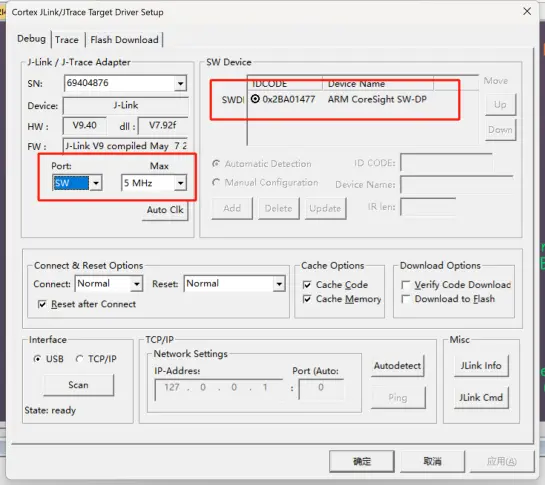Screen dimensions: 545x485
Task: Select the Automatic Detection radio button
Action: (x=216, y=163)
